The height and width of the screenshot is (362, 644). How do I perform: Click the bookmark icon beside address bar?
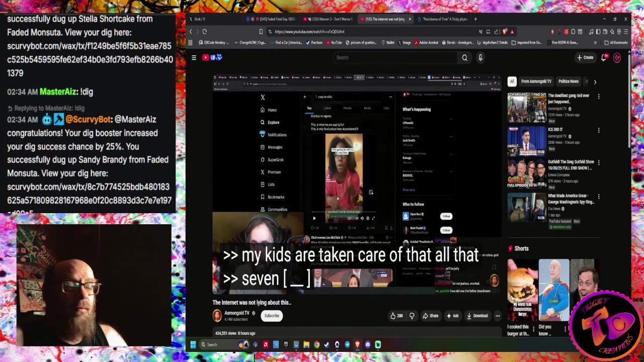261,32
